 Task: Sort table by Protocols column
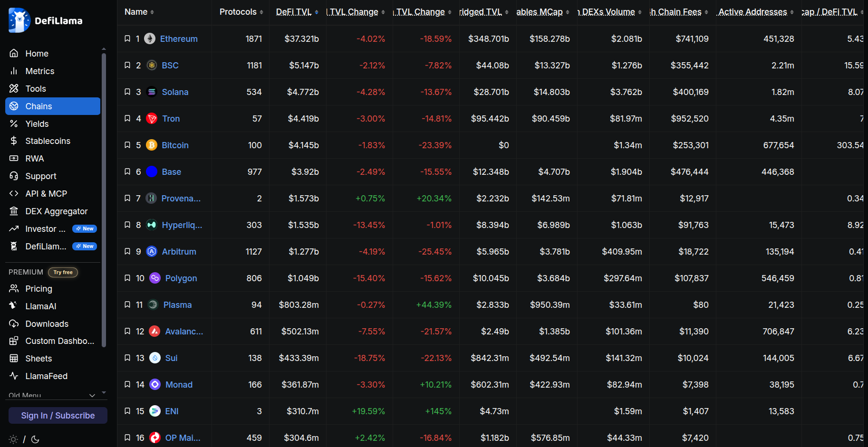[x=241, y=12]
